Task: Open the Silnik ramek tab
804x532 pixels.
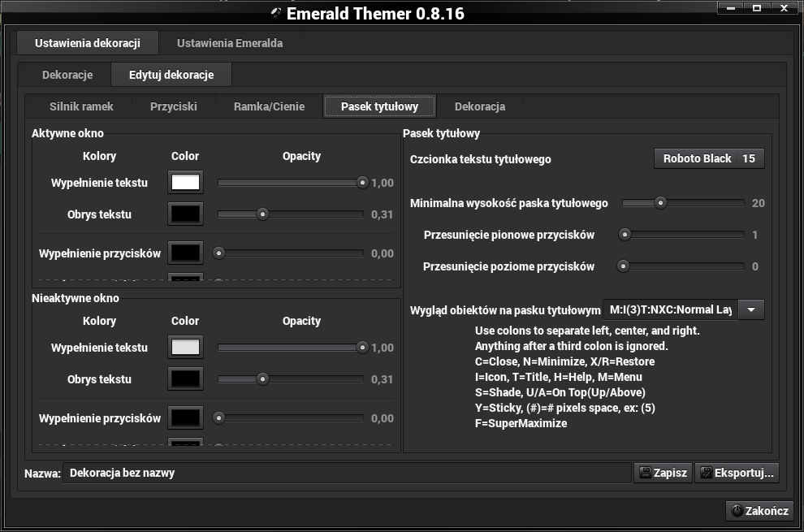Action: (81, 106)
